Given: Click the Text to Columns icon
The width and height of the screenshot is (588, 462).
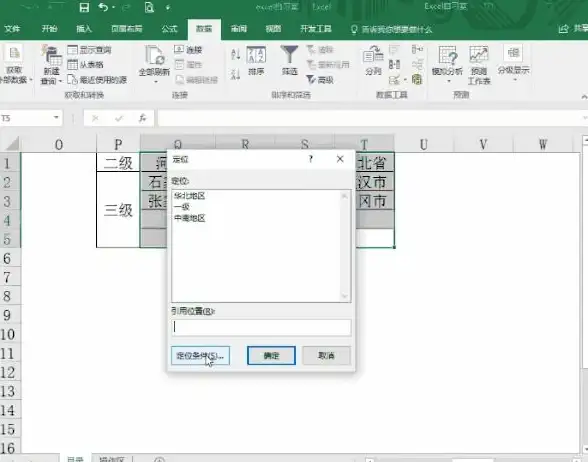Looking at the screenshot, I should click(x=373, y=55).
